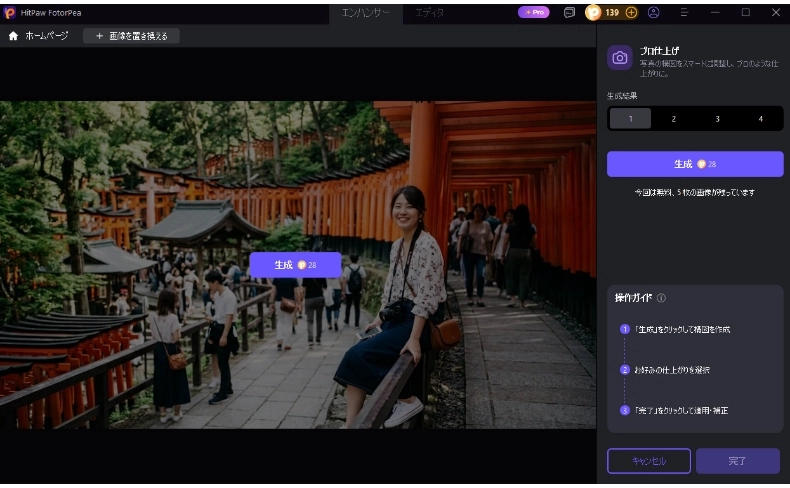Image resolution: width=790 pixels, height=488 pixels.
Task: Click guide step 1 「生成」 text
Action: [682, 329]
